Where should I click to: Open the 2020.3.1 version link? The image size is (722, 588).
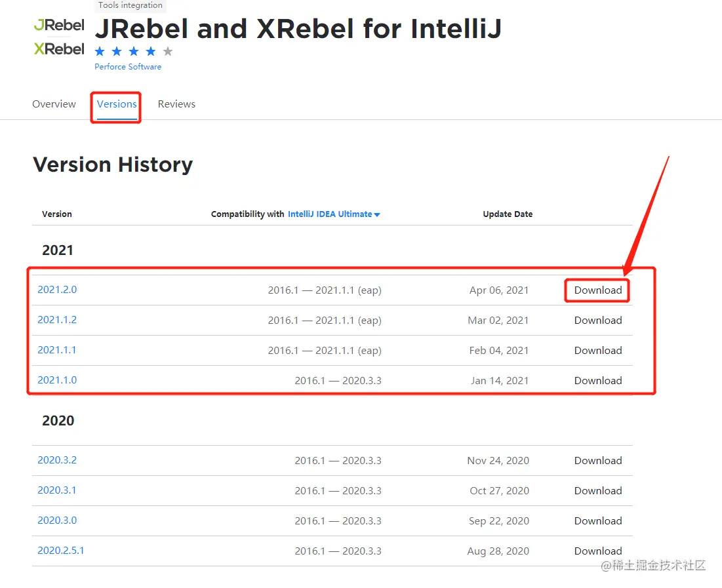pos(57,490)
